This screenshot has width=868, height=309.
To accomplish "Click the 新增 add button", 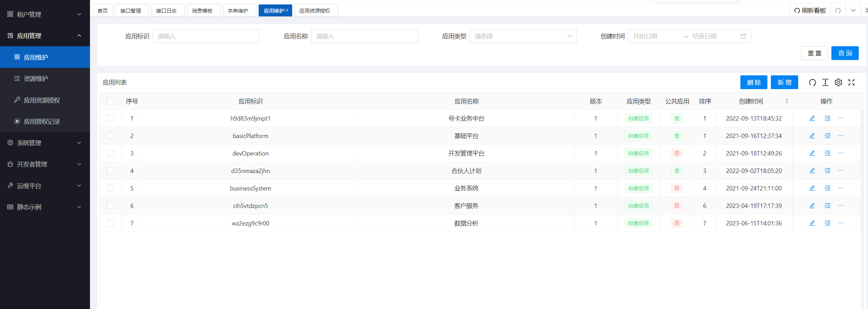I will click(785, 82).
